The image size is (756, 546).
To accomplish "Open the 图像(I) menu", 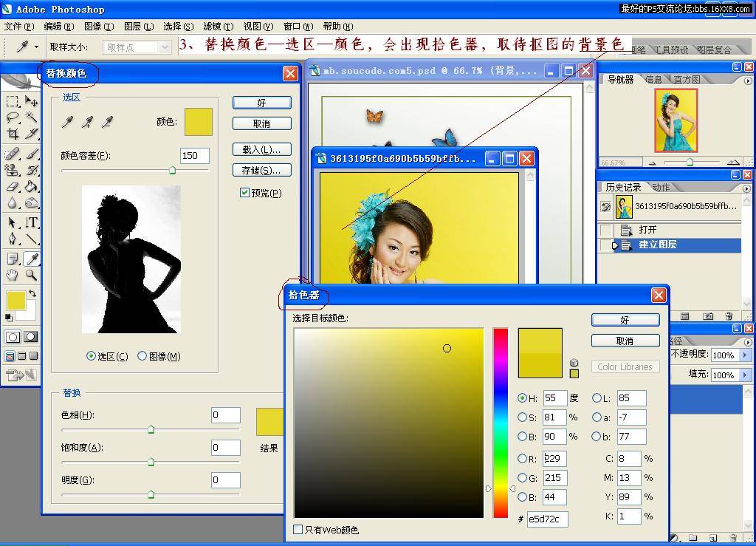I will coord(99,26).
